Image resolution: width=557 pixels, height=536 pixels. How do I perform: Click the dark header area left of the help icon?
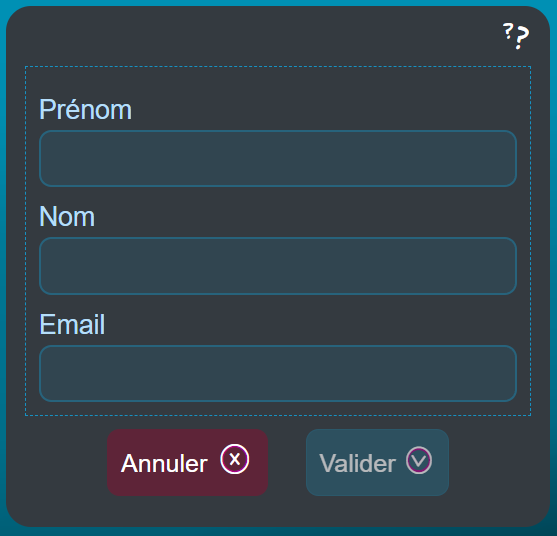pyautogui.click(x=249, y=36)
